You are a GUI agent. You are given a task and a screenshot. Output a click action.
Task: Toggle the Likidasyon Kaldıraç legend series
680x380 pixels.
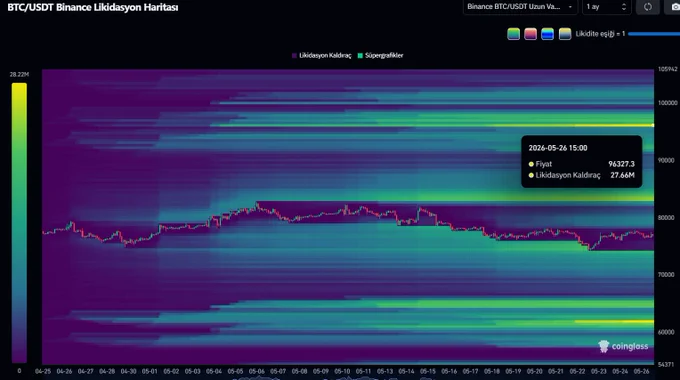321,56
